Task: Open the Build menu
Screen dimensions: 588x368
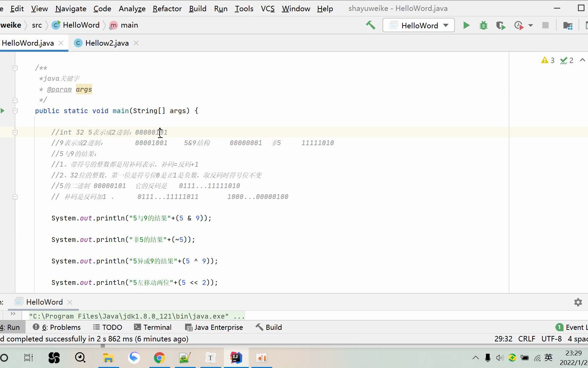Action: coord(198,9)
